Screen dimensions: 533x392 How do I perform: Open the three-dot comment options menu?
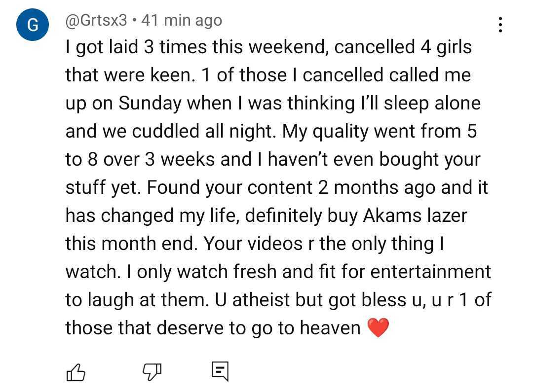(x=500, y=25)
